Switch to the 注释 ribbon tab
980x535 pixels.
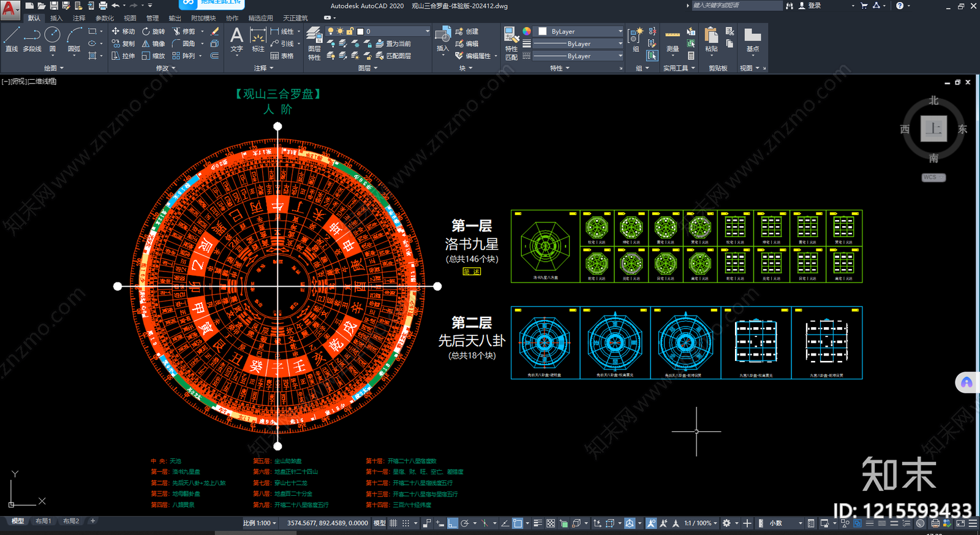coord(79,18)
